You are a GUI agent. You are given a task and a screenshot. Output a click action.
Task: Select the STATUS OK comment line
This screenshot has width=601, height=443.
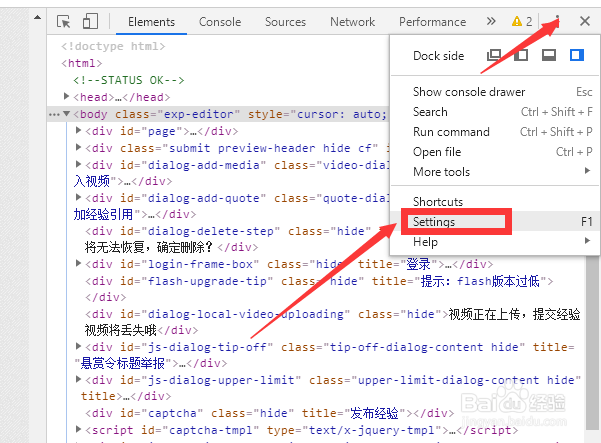(128, 80)
